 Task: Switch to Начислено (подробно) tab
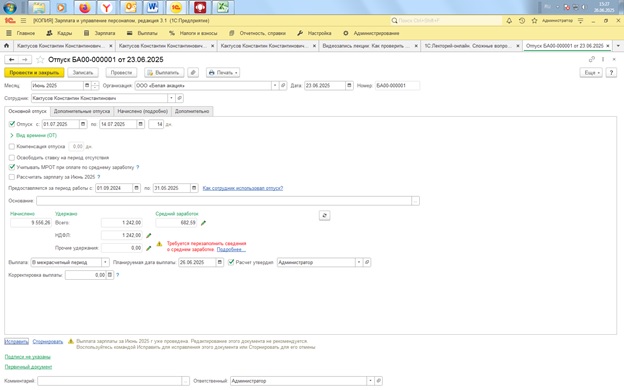[x=142, y=111]
